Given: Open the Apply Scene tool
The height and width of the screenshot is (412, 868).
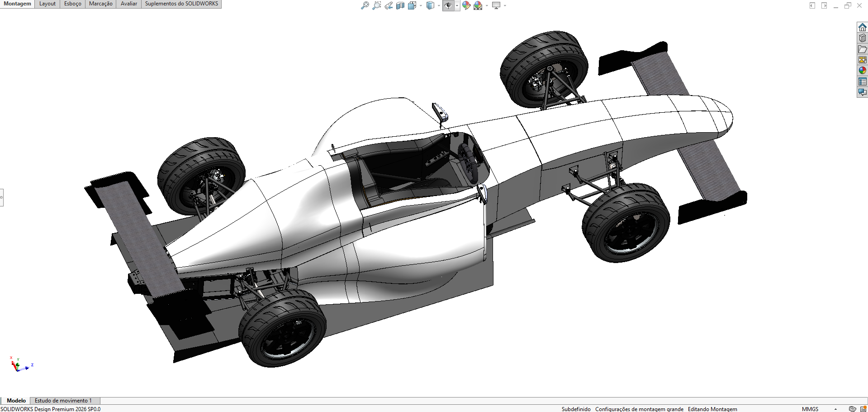Looking at the screenshot, I should [478, 5].
